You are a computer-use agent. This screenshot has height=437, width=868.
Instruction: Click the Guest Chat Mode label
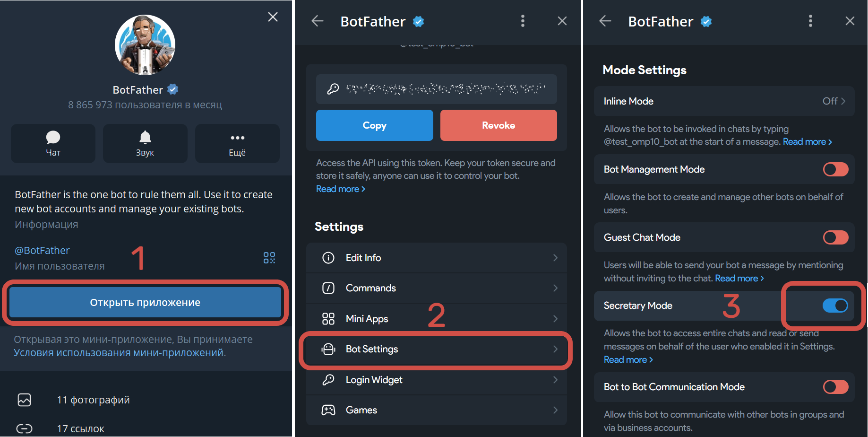[642, 237]
